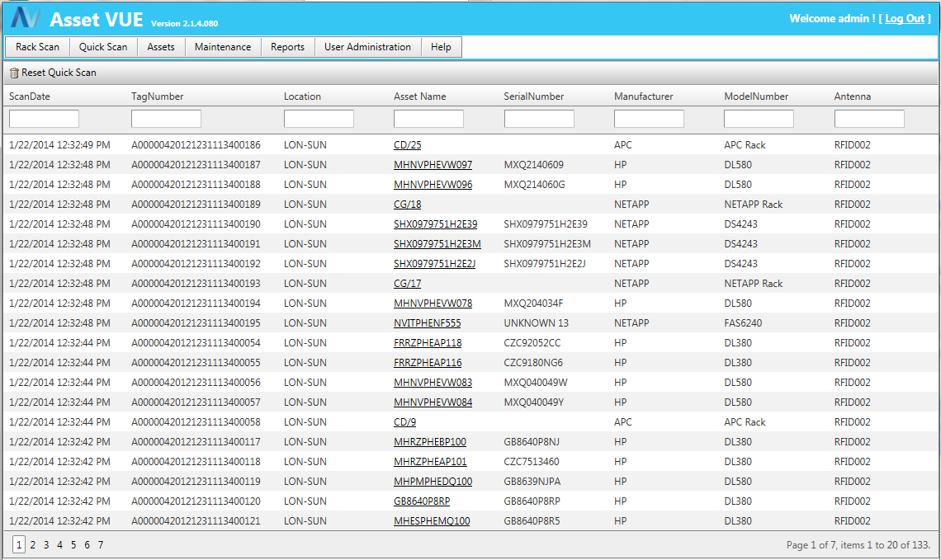
Task: Click the Asset VUE logo icon
Action: pyautogui.click(x=26, y=16)
